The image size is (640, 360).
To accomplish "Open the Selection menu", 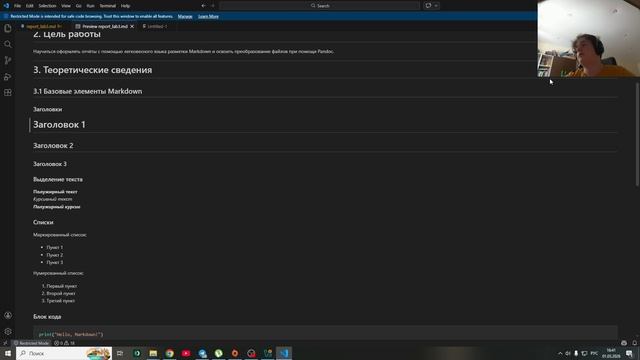I will 47,6.
